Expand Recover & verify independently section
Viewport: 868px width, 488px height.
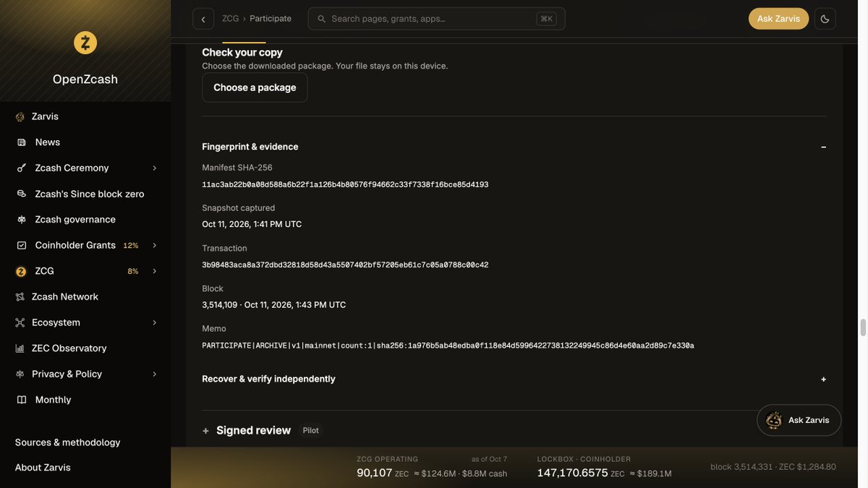823,379
